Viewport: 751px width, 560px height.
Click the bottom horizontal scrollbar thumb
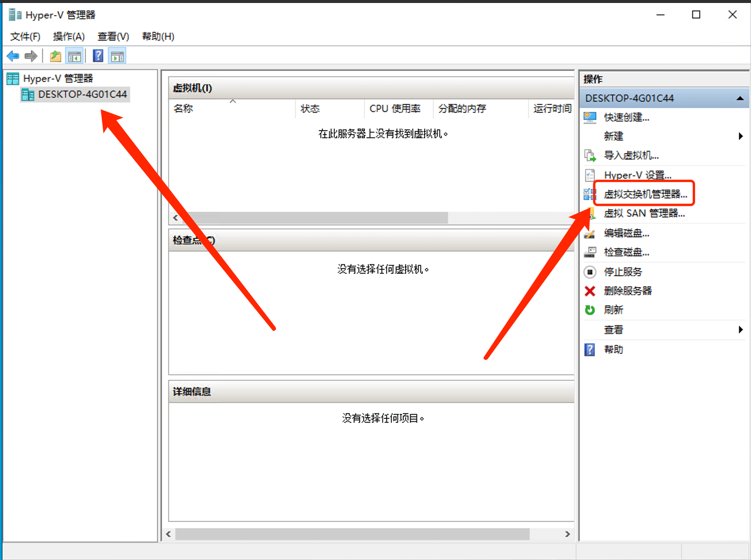(353, 534)
